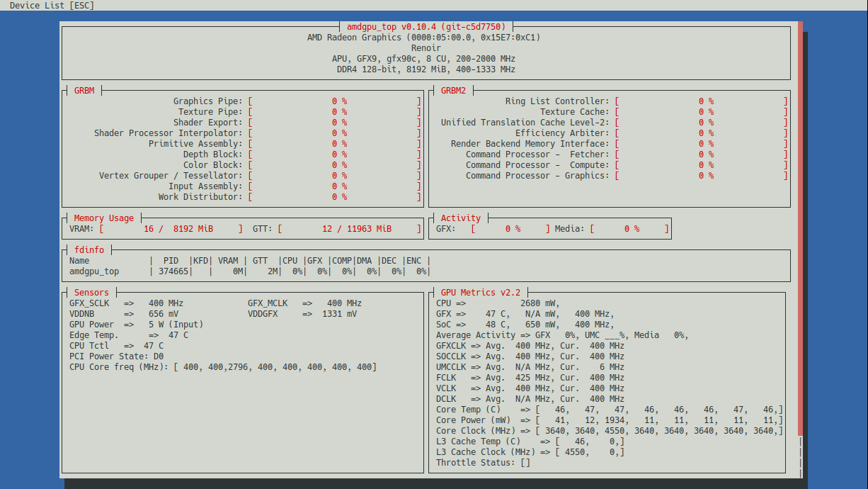Viewport: 868px width, 489px height.
Task: Click the Depth Block label
Action: (212, 154)
